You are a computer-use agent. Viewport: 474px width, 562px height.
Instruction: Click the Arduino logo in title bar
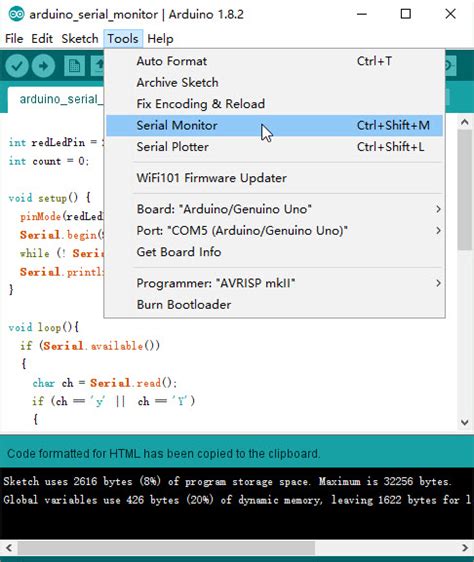pos(16,14)
